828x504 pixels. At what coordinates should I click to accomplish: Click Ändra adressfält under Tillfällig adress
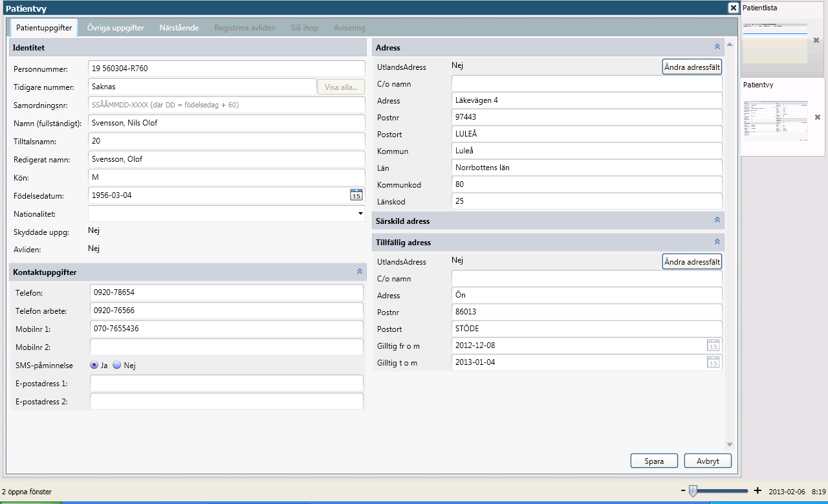pos(692,261)
